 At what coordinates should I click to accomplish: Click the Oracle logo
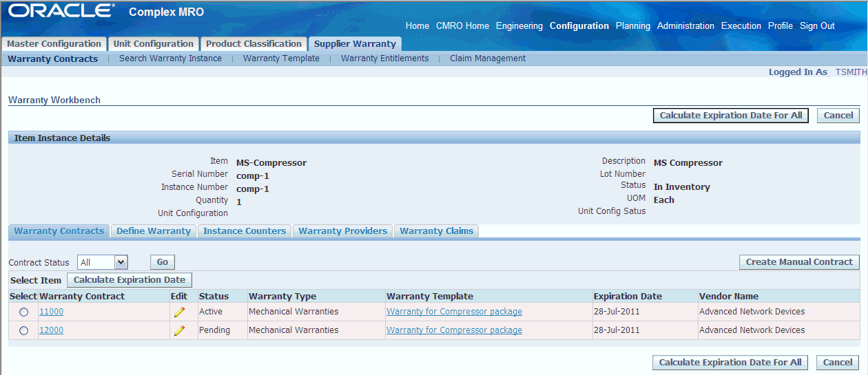(61, 11)
